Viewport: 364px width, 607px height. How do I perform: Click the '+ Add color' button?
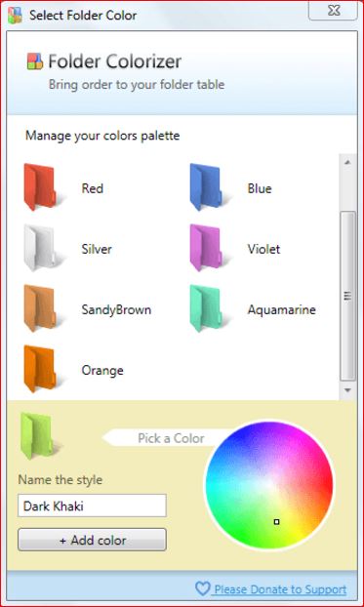92,540
